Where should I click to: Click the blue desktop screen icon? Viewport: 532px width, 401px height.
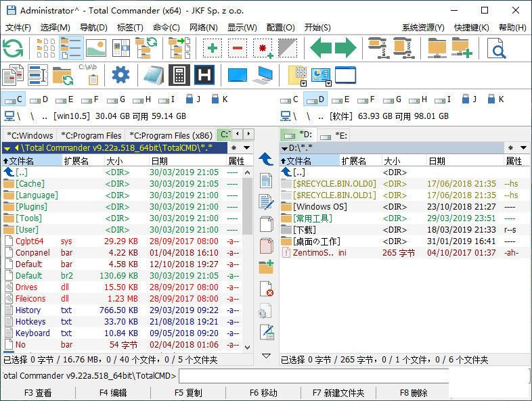click(x=238, y=75)
